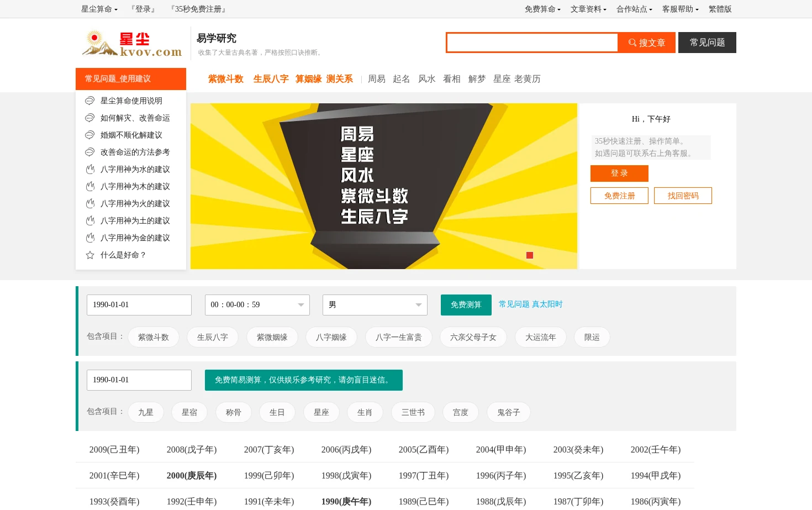Viewport: 812px width, 510px height.
Task: Click the 常见问题 dark button
Action: 707,43
